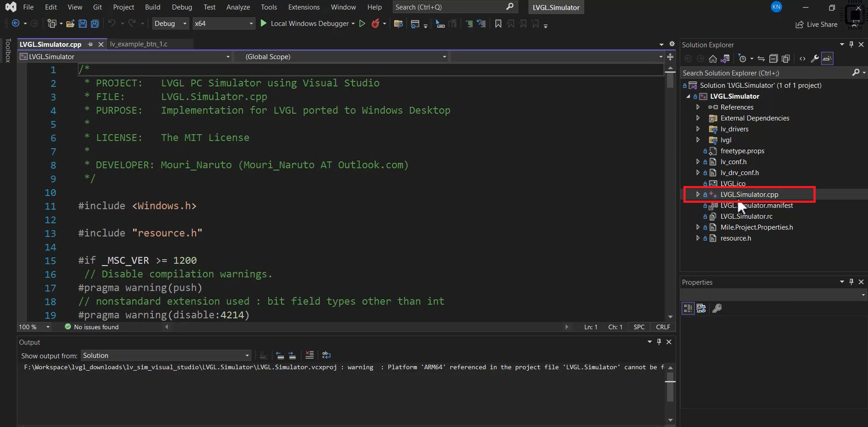Click the New Item toolbar icon

pos(52,23)
